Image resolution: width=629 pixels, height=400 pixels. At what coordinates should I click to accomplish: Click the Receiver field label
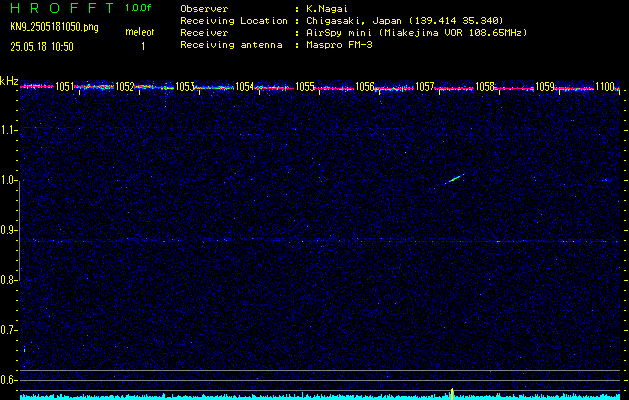point(204,33)
